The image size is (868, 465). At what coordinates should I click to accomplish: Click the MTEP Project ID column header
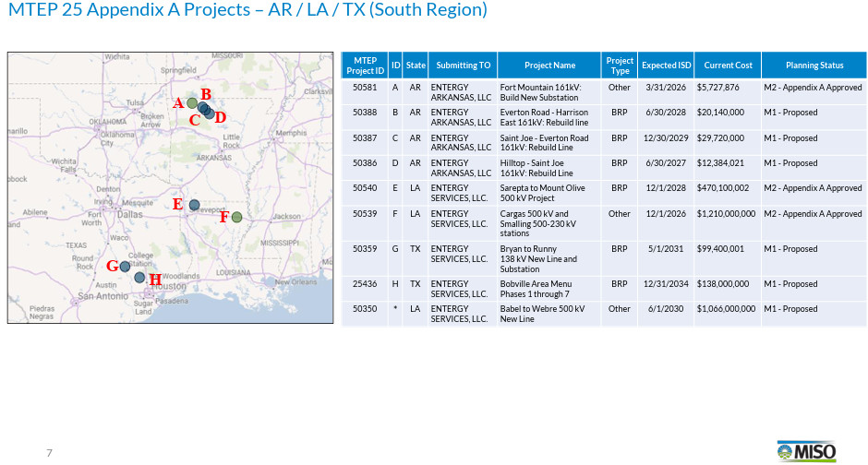365,66
